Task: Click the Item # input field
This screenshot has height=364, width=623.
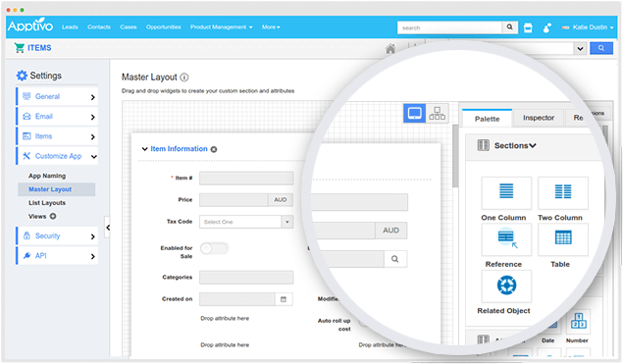Action: point(246,178)
